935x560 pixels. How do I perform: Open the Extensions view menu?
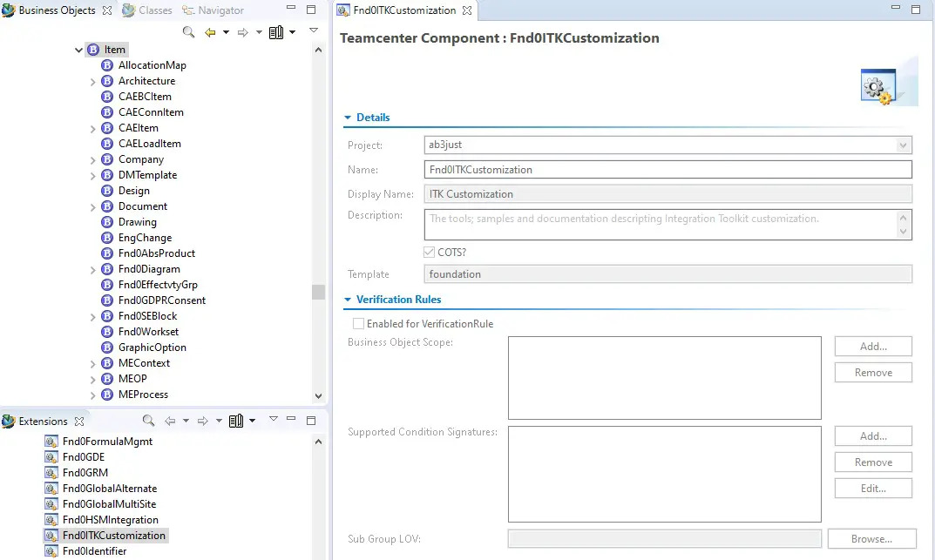tap(273, 419)
